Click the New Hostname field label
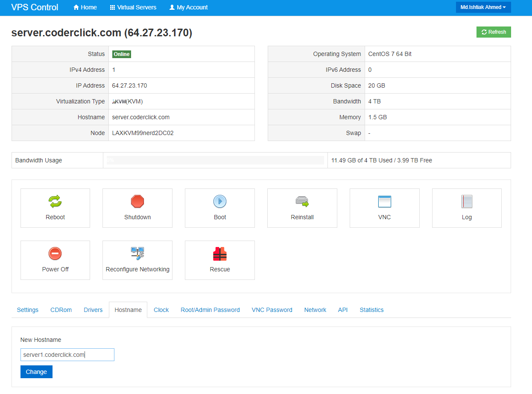This screenshot has width=532, height=394. [x=41, y=340]
